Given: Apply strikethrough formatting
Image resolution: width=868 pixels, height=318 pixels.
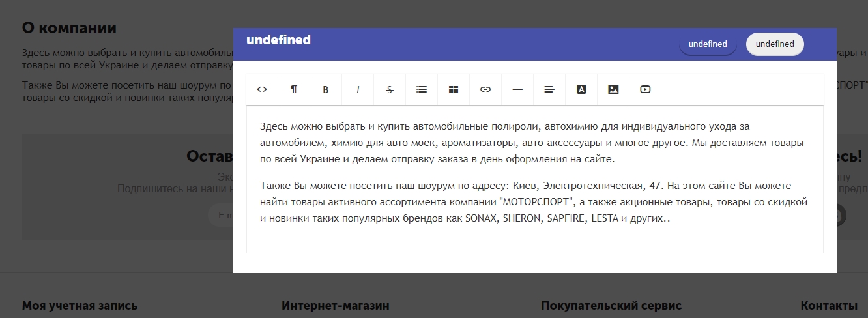Looking at the screenshot, I should point(390,89).
